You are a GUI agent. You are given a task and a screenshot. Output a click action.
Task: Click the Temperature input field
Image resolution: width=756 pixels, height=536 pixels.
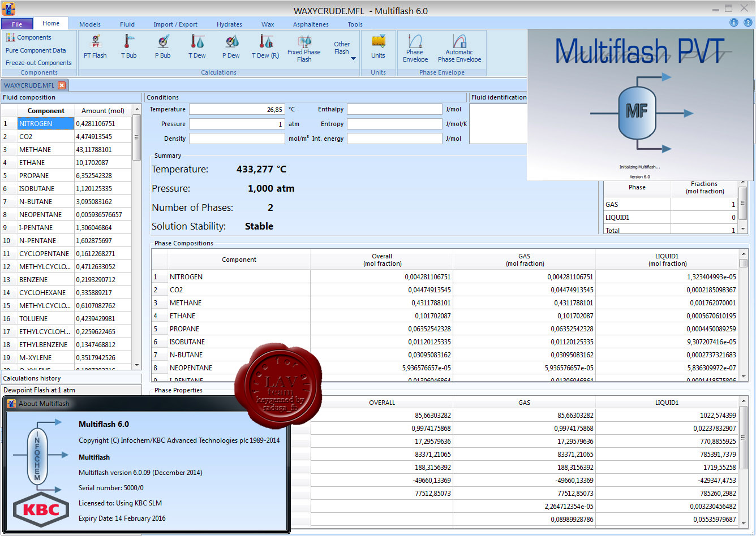[237, 109]
